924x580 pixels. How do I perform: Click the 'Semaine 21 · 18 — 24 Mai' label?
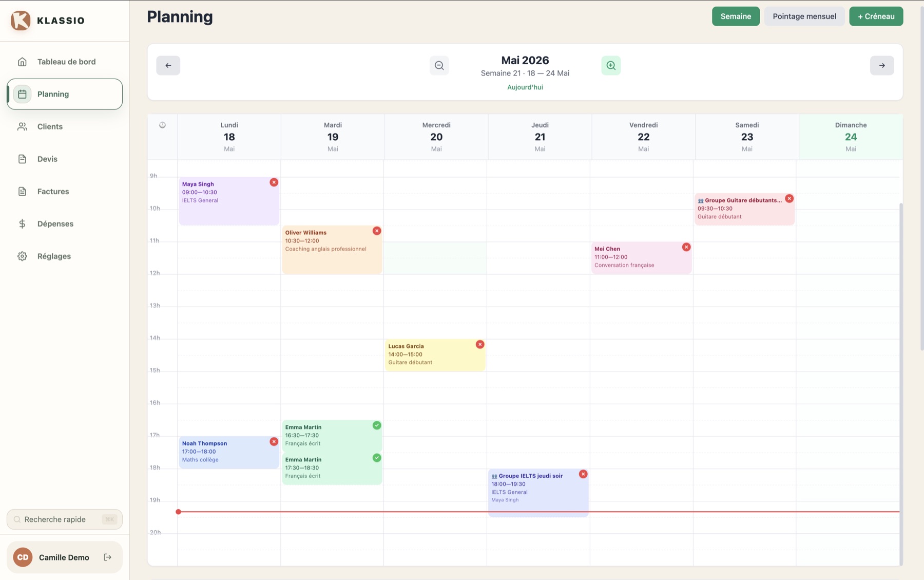525,73
